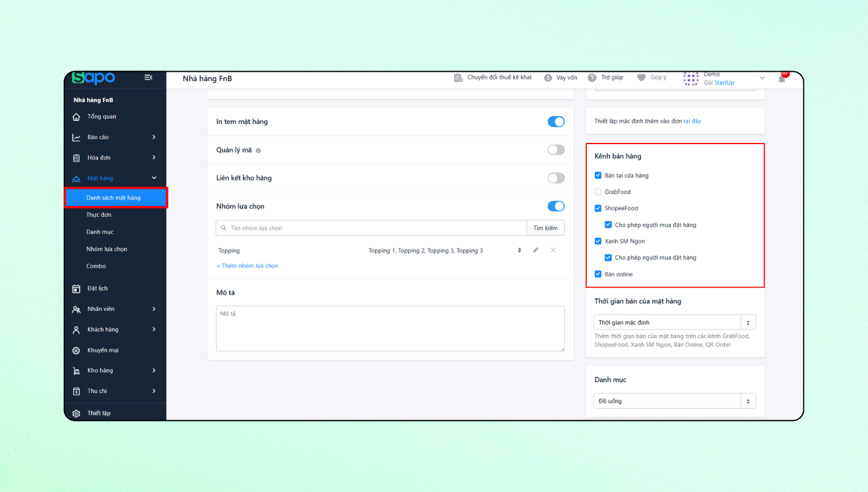Open the Đồ uống category dropdown
This screenshot has height=492, width=868.
[674, 401]
